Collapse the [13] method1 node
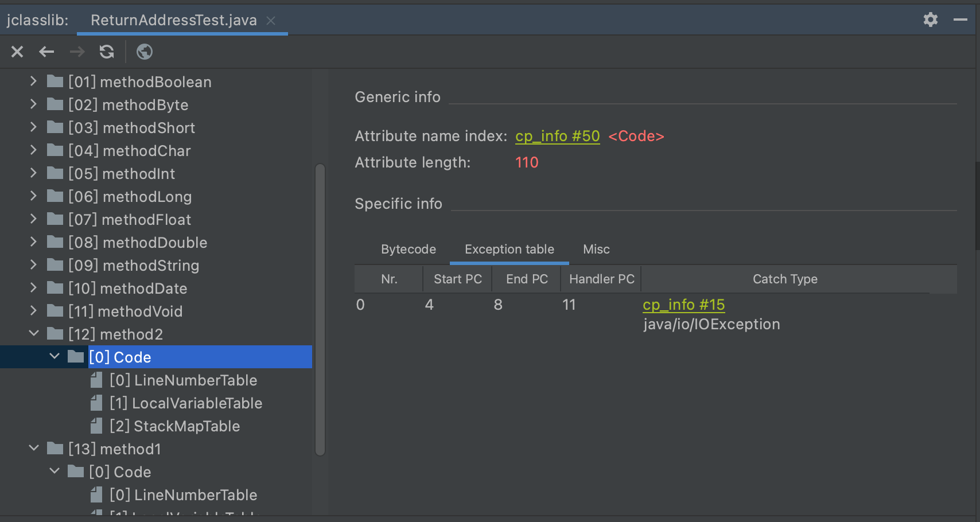Viewport: 980px width, 522px height. [34, 449]
